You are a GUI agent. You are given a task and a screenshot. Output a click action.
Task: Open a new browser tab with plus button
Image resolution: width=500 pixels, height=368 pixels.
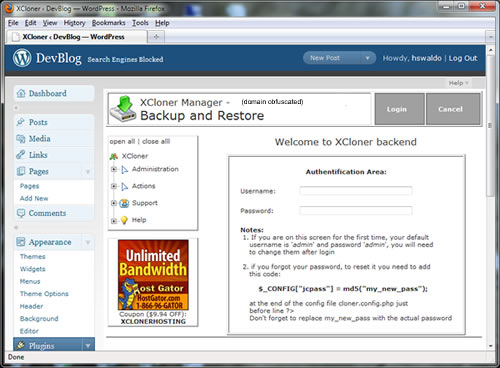point(156,37)
